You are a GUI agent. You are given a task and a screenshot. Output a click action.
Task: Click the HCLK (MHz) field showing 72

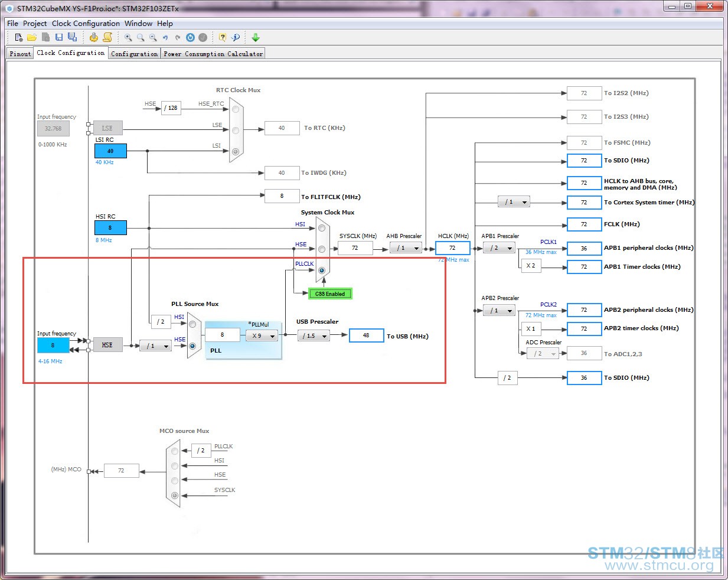point(453,248)
